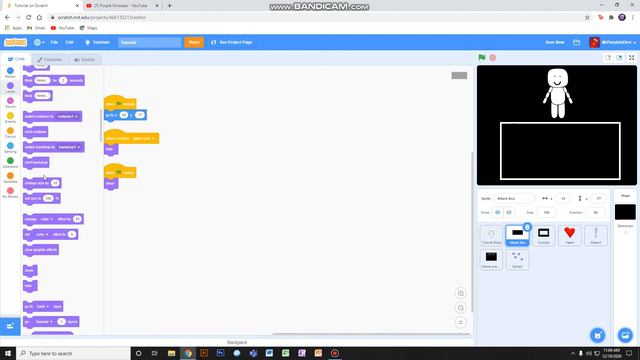
Task: Enter full screen stage mode
Action: [631, 58]
